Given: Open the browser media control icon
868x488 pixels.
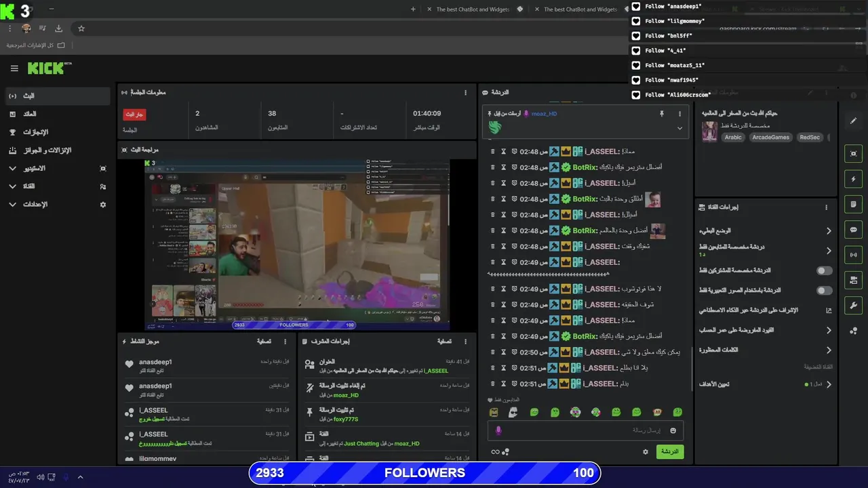Looking at the screenshot, I should click(43, 28).
